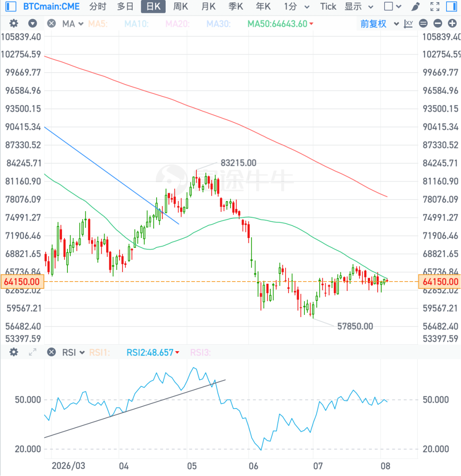
Task: Toggle the MA30 line
Action: tap(219, 24)
